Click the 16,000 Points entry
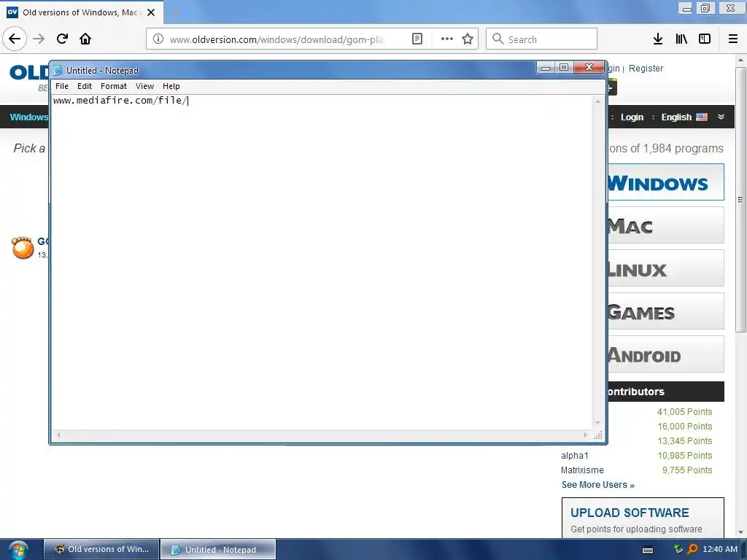Viewport: 747px width, 560px height. pyautogui.click(x=684, y=426)
